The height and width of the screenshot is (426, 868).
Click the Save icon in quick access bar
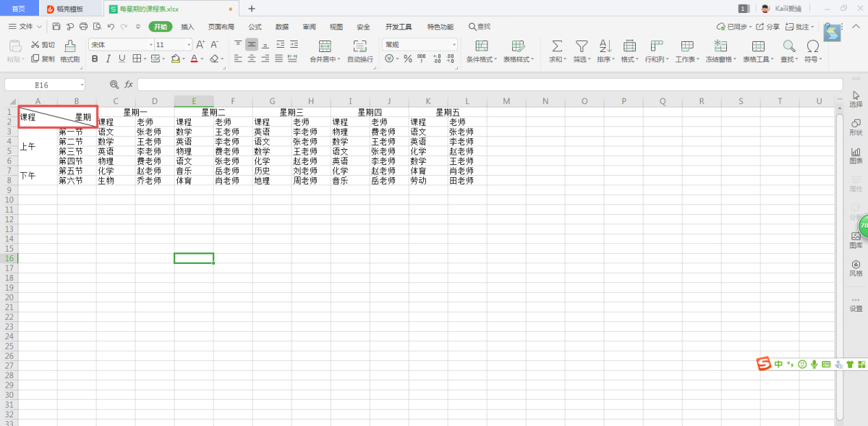pyautogui.click(x=56, y=27)
